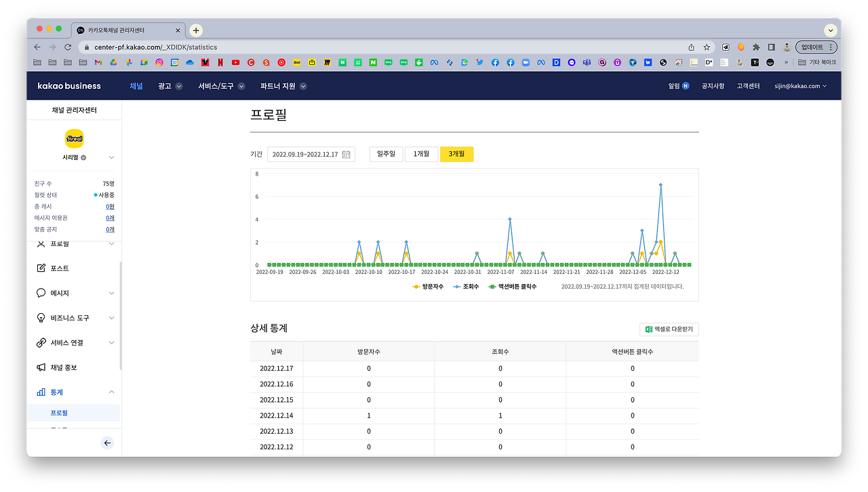Click the 채널 홍보 megaphone icon

[x=41, y=367]
